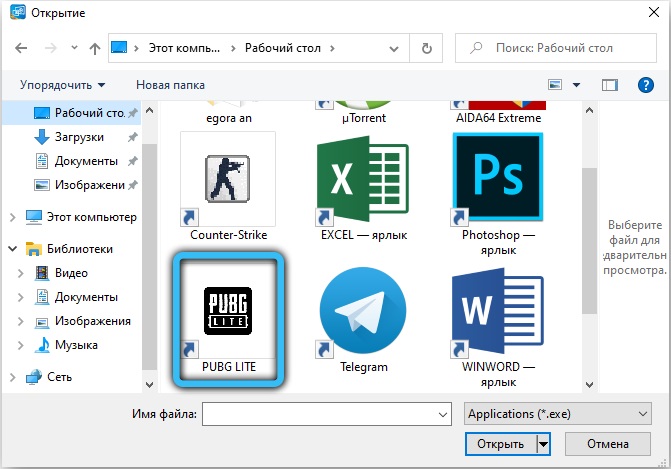Image resolution: width=671 pixels, height=469 pixels.
Task: Open pinned Изображени in quick access
Action: click(x=72, y=185)
